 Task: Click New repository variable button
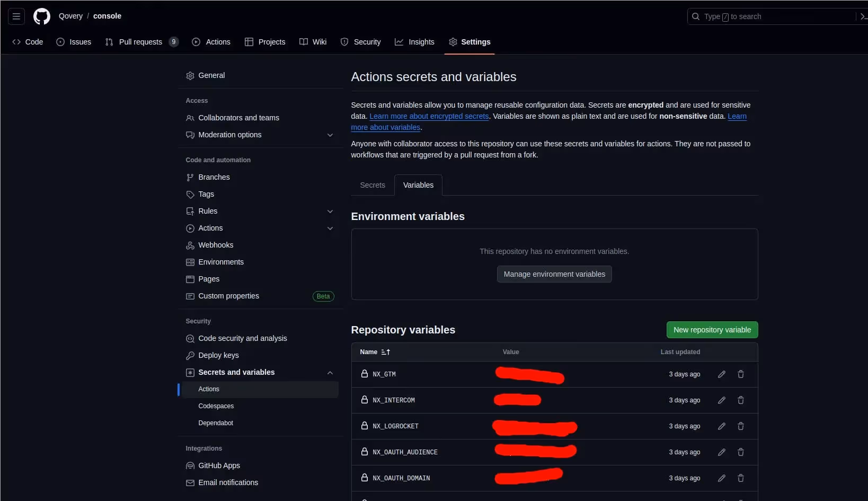coord(712,330)
